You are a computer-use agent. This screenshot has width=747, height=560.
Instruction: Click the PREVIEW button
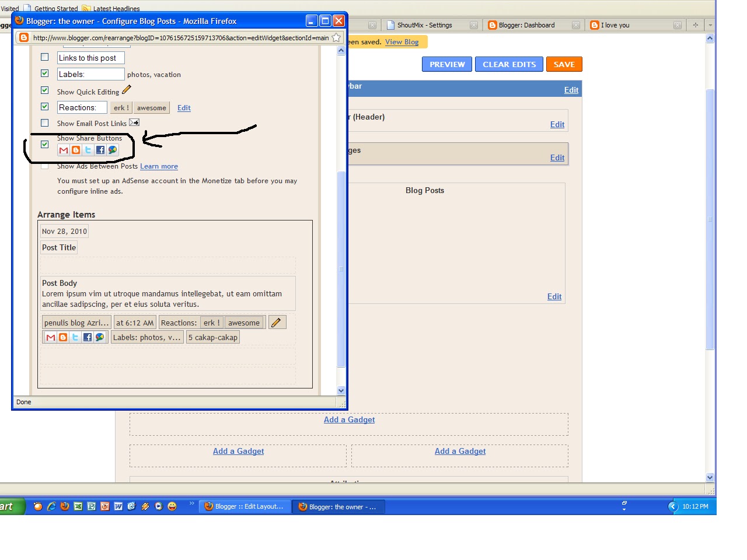click(447, 64)
